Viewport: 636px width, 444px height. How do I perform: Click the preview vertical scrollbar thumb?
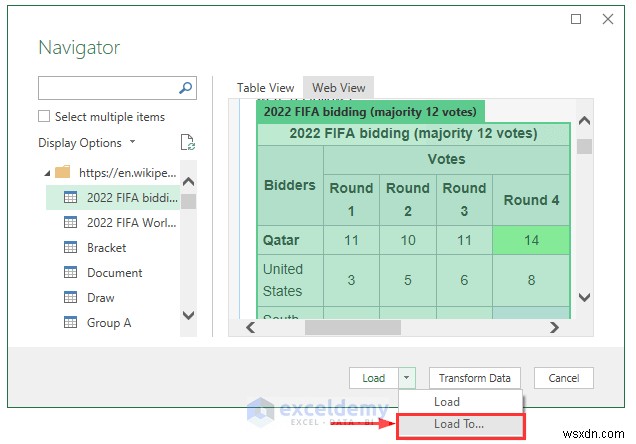pyautogui.click(x=584, y=146)
